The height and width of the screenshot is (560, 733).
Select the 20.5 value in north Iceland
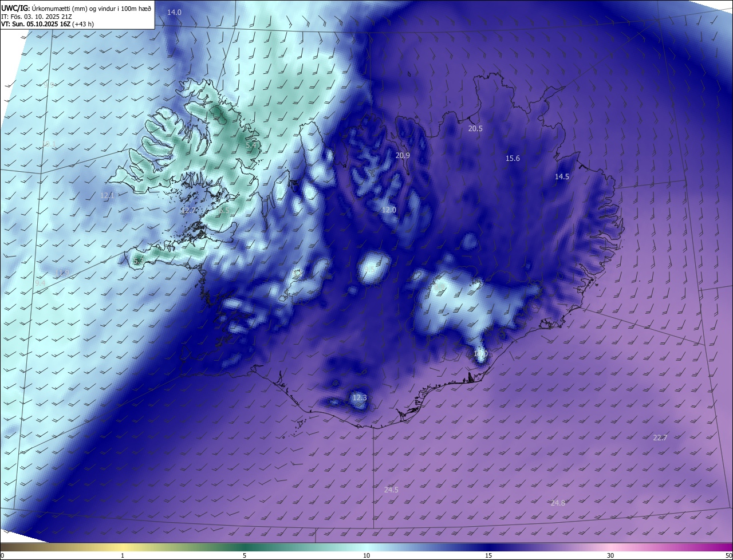(475, 129)
